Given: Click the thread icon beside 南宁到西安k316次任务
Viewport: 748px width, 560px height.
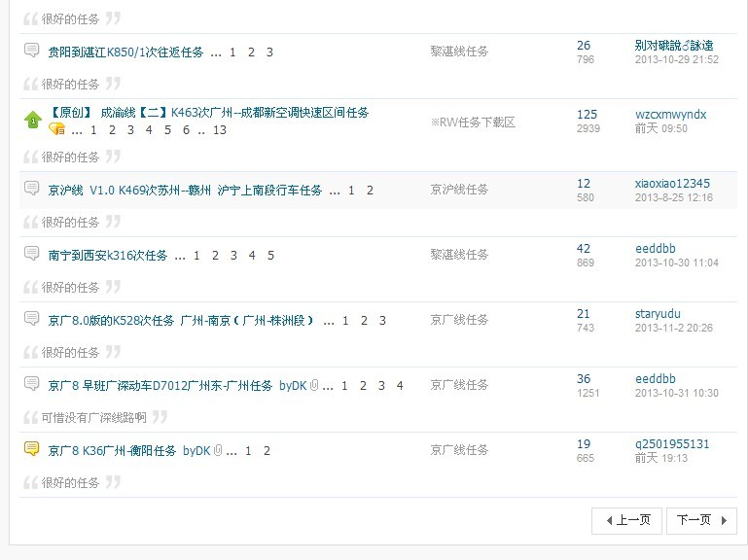Looking at the screenshot, I should (32, 255).
